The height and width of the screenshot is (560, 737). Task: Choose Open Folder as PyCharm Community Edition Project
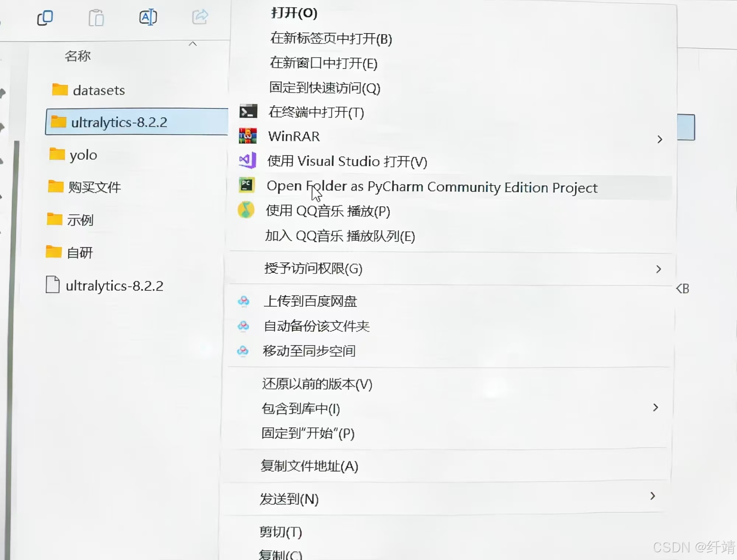pos(432,187)
